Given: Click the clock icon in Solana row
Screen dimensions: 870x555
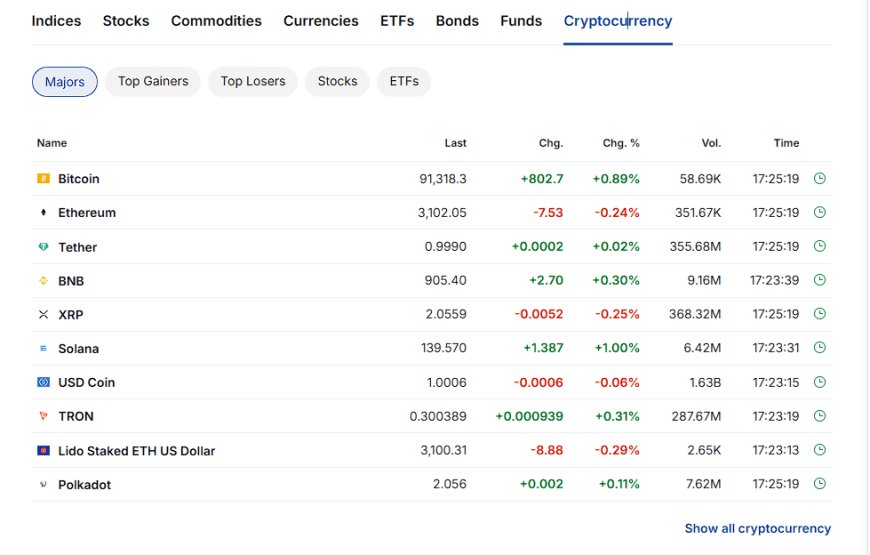Looking at the screenshot, I should 820,347.
